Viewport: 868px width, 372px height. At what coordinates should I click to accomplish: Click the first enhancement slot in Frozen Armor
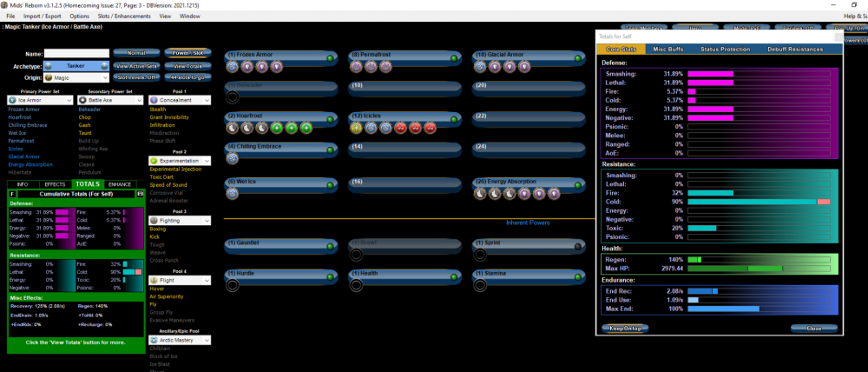[233, 66]
